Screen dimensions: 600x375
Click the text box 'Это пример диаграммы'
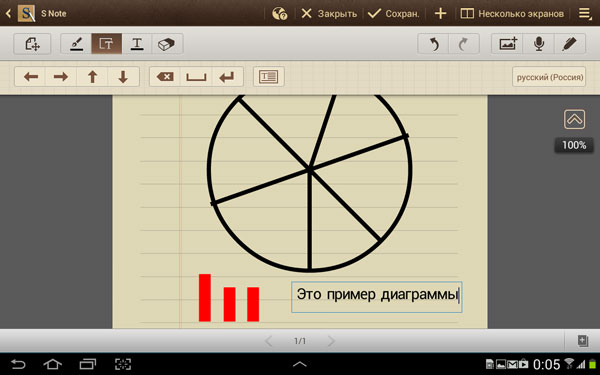click(x=377, y=297)
